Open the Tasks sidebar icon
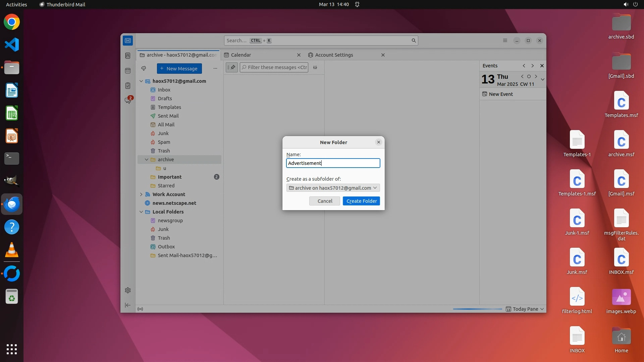 coord(128,86)
